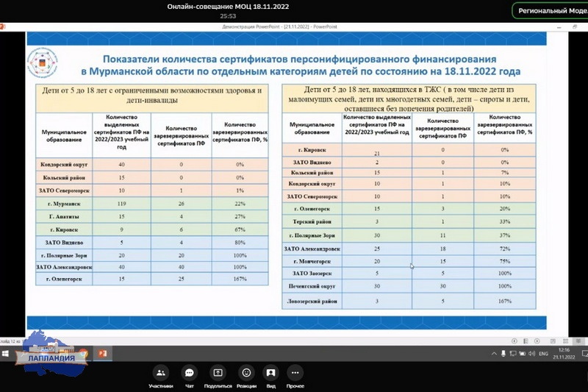Go to next slide in PowerPoint status bar

click(537, 341)
